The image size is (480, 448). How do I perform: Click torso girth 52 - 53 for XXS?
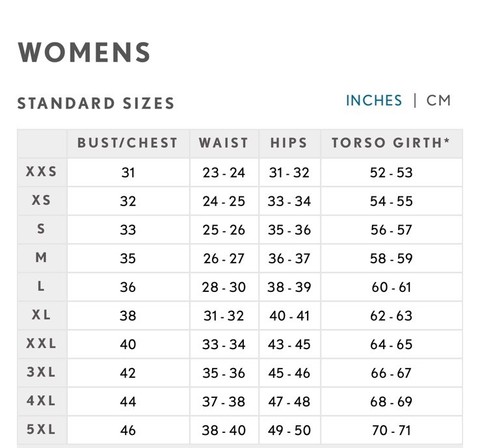coord(392,173)
